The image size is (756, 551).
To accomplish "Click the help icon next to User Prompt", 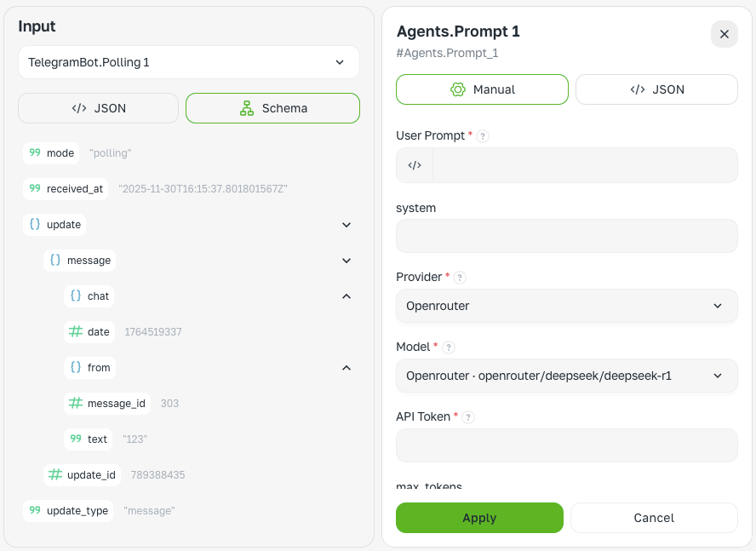I will click(483, 136).
